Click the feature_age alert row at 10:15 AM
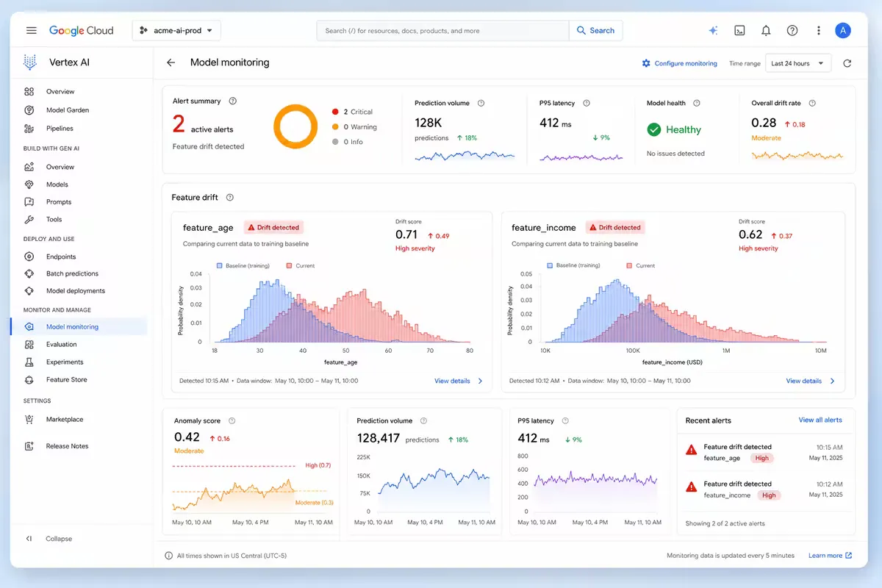 coord(764,452)
